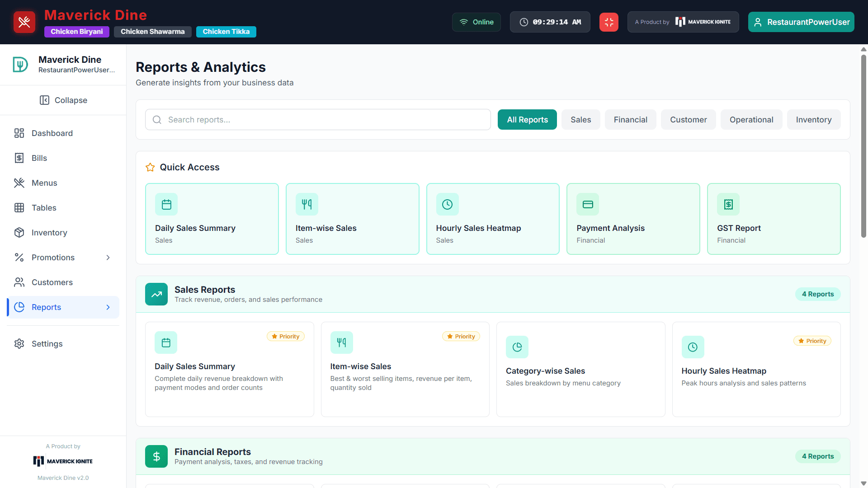Viewport: 868px width, 488px height.
Task: Click in the Search reports field
Action: pyautogui.click(x=318, y=119)
